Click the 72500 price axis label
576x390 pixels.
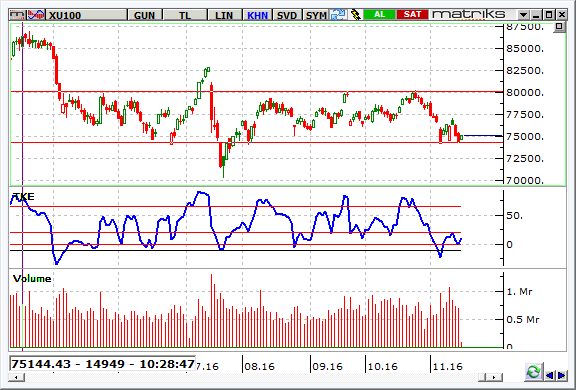525,159
